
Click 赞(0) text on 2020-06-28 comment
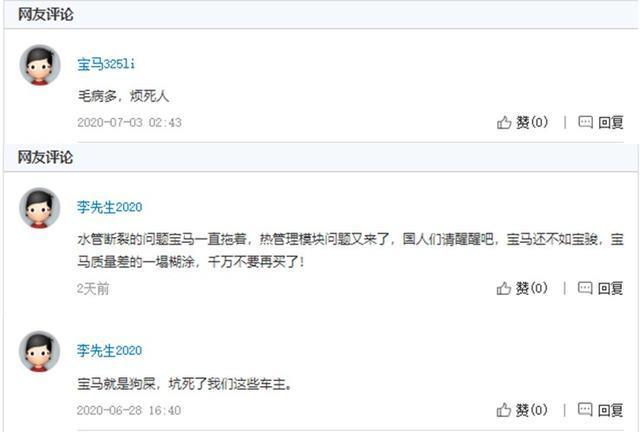coord(532,410)
